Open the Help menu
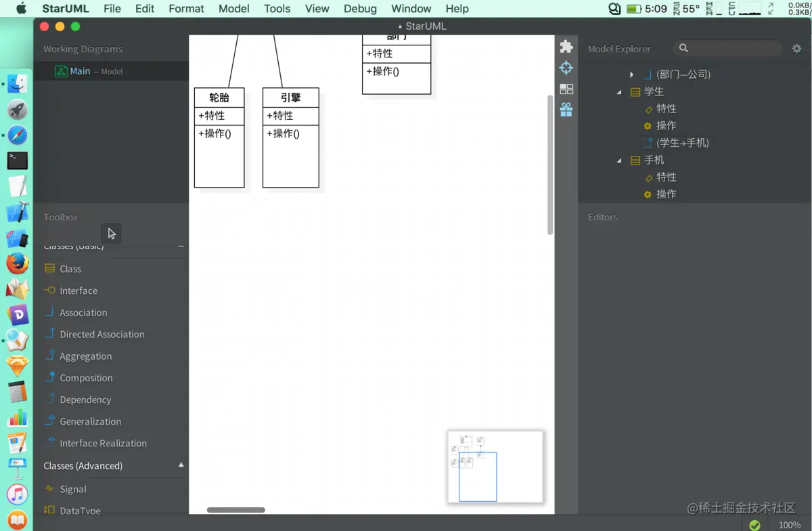 (x=457, y=9)
